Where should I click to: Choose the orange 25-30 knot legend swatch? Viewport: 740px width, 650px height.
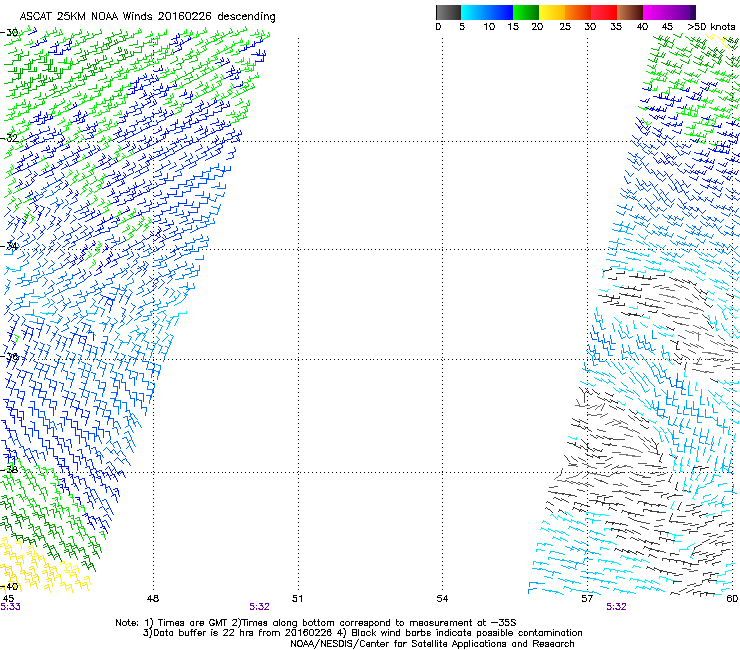pos(578,12)
